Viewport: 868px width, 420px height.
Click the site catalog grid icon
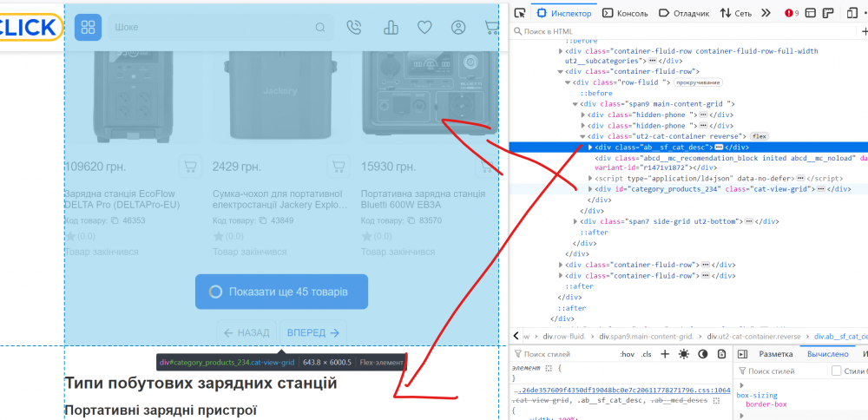coord(88,27)
